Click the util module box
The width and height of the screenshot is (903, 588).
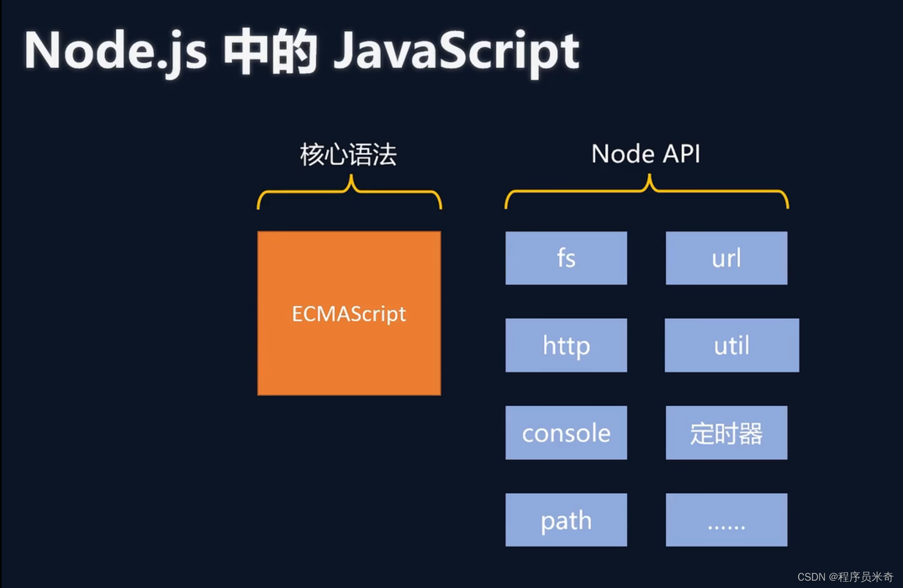click(x=731, y=345)
